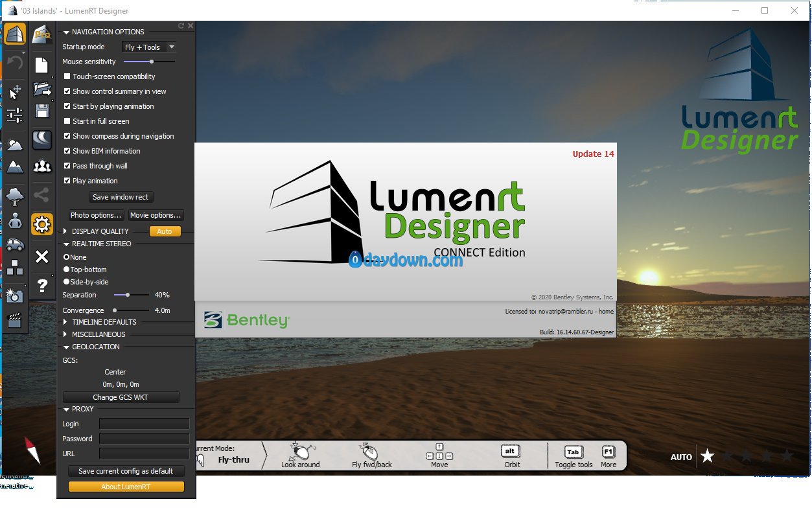The height and width of the screenshot is (519, 812).
Task: Click the group of people icon
Action: [42, 167]
